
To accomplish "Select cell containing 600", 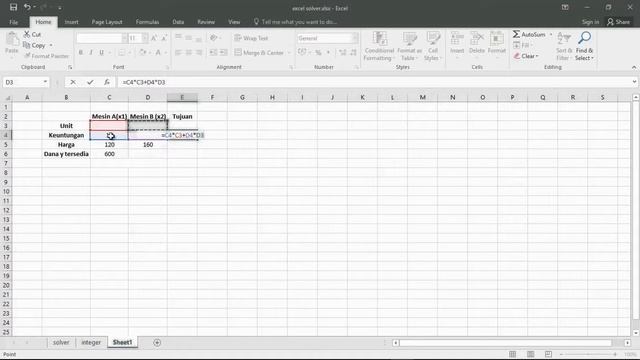I will (x=109, y=154).
